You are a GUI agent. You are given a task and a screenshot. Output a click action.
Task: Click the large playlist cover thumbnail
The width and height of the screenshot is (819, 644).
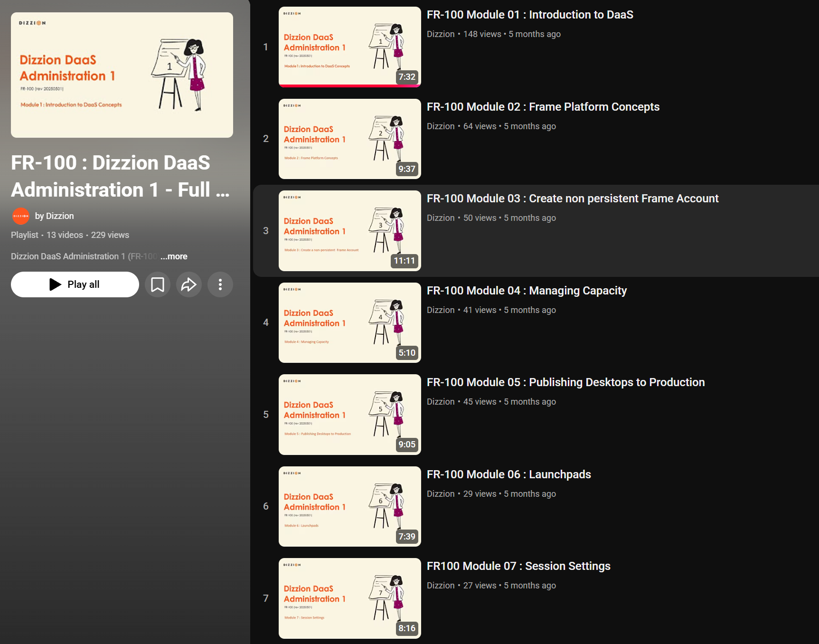coord(122,75)
